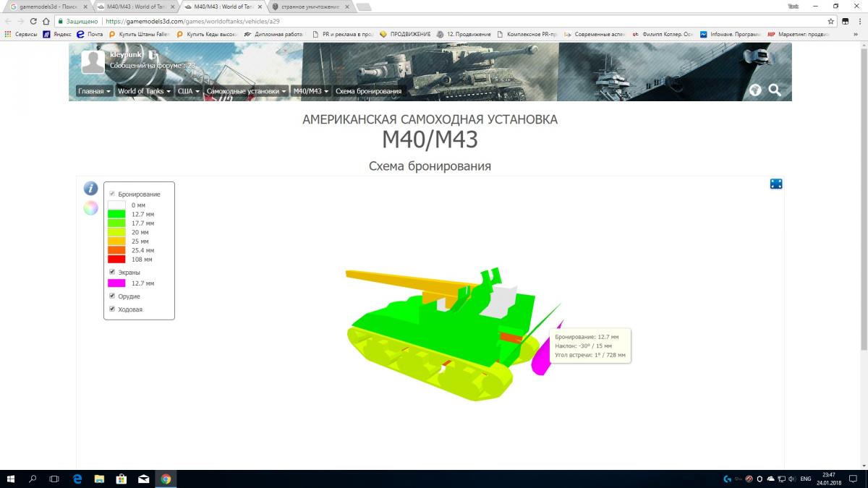
Task: Click the kleypunk username link
Action: tap(127, 55)
